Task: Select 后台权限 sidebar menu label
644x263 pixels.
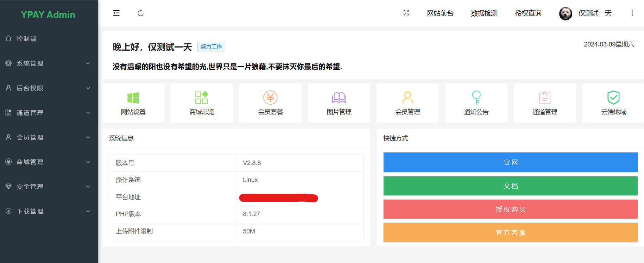Action: point(30,88)
